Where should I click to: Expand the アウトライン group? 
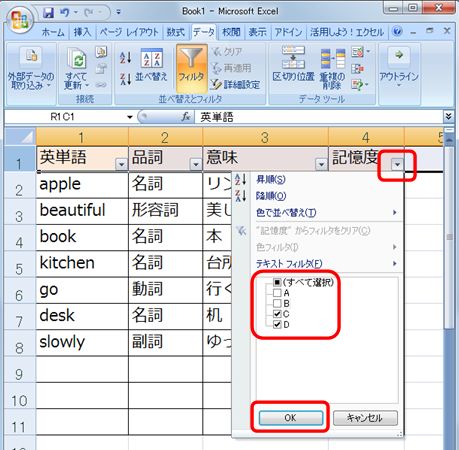399,67
